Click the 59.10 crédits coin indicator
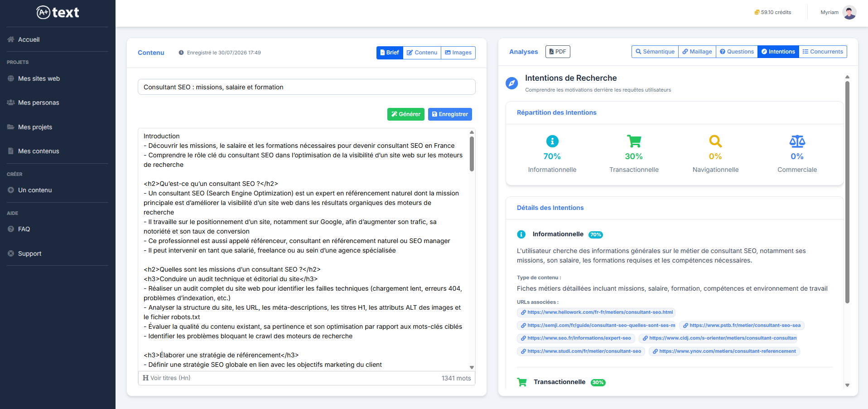This screenshot has width=868, height=409. (x=772, y=12)
